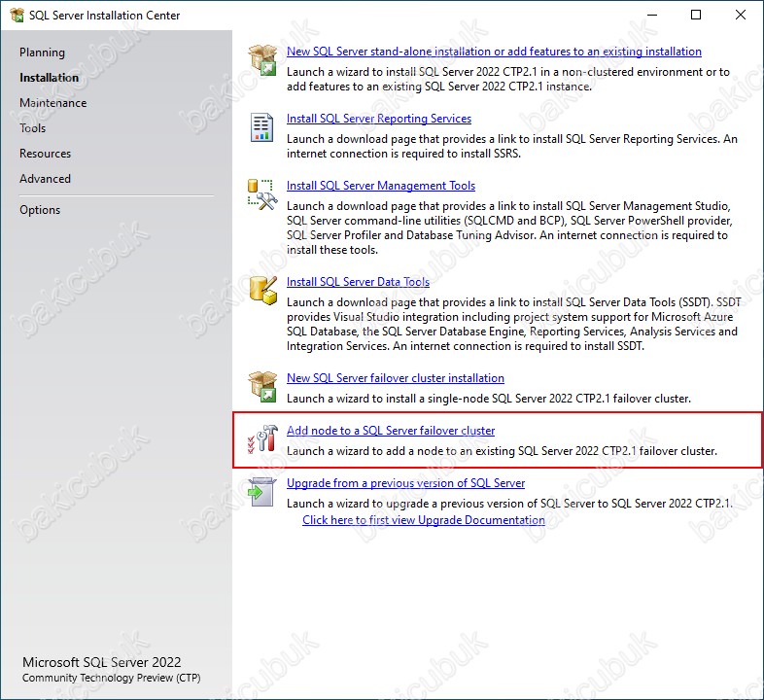Click Add node to a SQL Server failover cluster

(x=391, y=431)
